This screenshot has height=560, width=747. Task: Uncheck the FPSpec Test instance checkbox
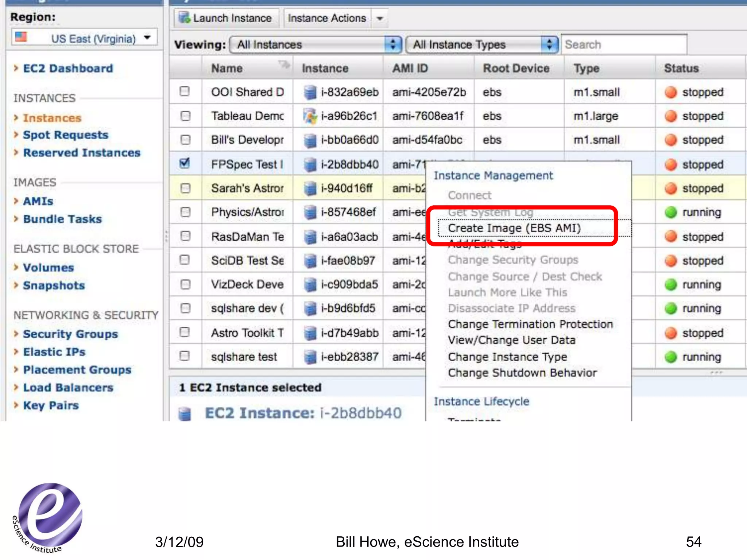(185, 163)
